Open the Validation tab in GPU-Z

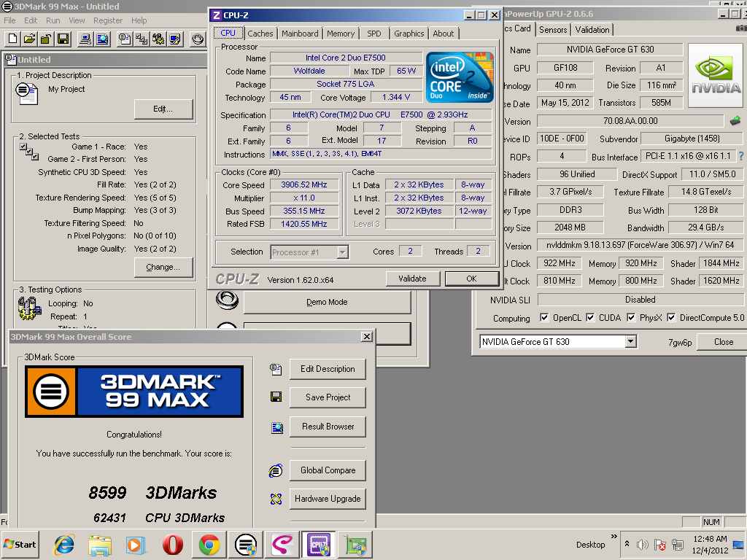point(592,29)
